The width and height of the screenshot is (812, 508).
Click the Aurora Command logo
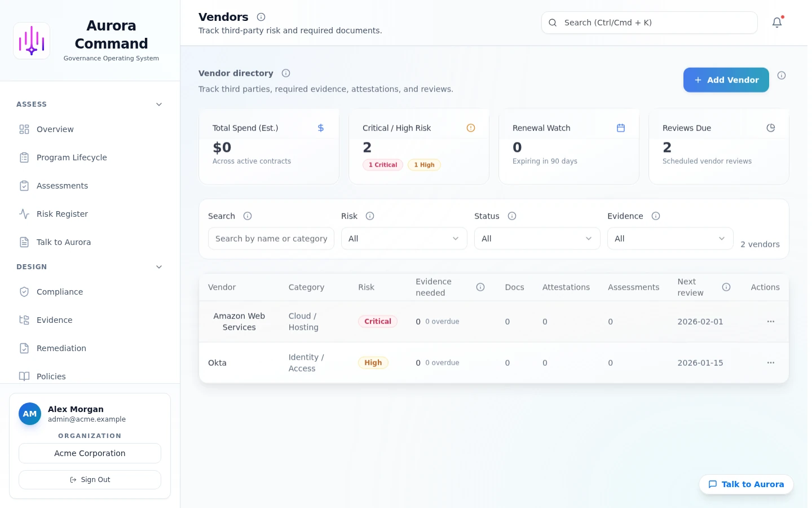[32, 40]
